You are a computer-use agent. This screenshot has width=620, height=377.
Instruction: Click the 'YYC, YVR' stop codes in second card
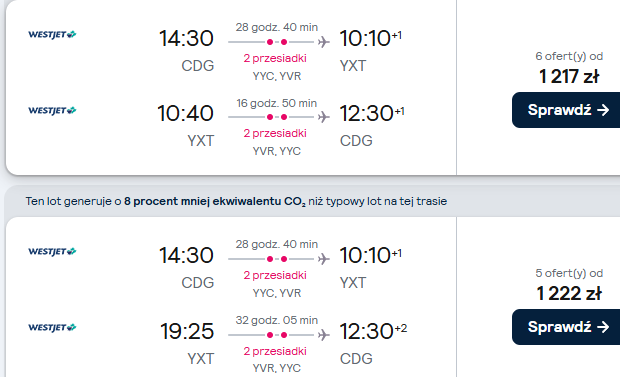click(x=277, y=293)
